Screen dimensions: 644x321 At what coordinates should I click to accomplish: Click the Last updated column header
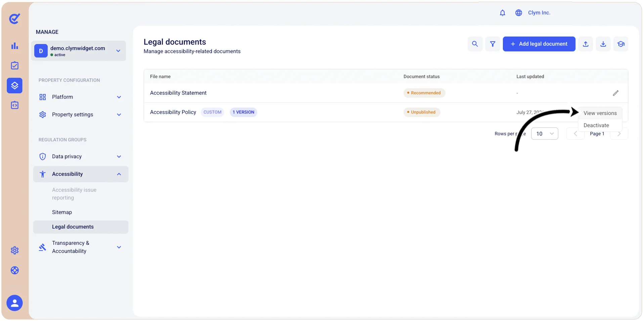(530, 77)
